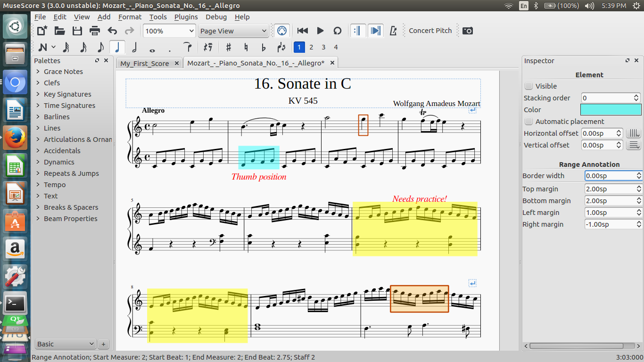Open the note input mode dropdown arrow
Image resolution: width=644 pixels, height=362 pixels.
[53, 47]
